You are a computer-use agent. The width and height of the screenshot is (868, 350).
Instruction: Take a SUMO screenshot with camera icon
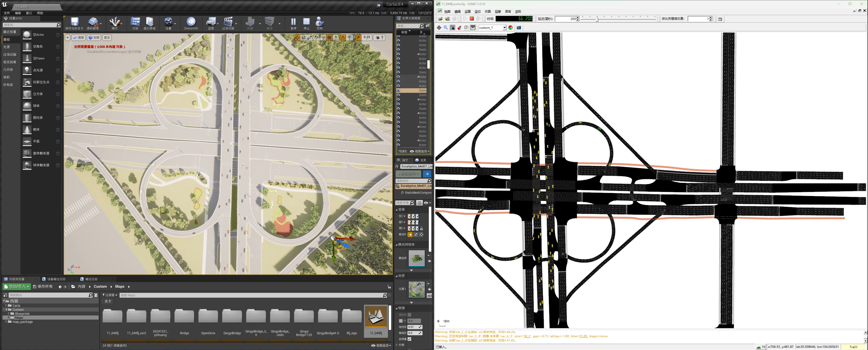(x=519, y=28)
